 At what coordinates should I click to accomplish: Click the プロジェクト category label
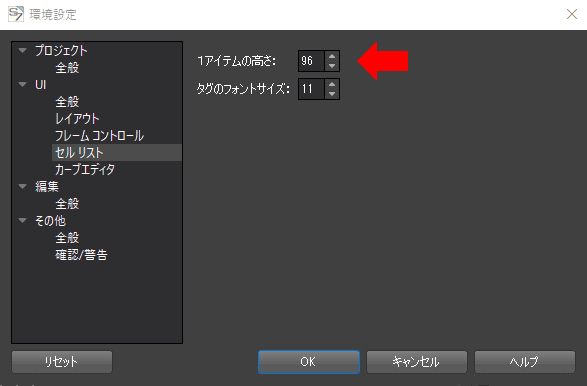[61, 50]
